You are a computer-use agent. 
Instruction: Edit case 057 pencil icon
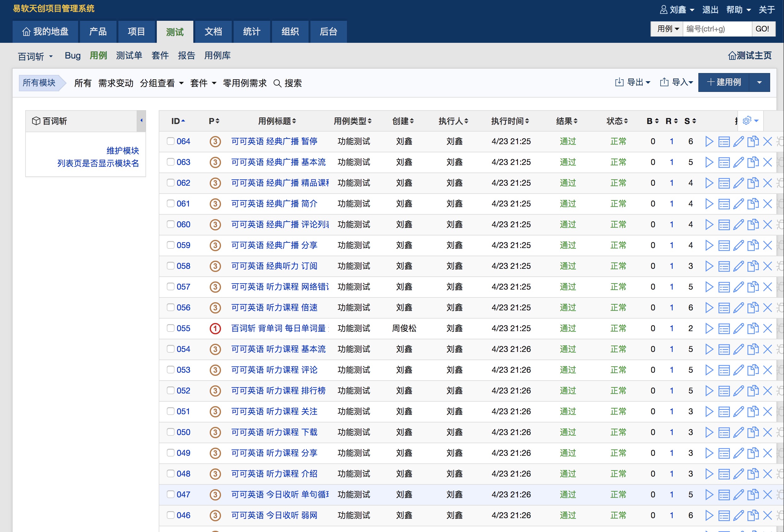tap(738, 287)
